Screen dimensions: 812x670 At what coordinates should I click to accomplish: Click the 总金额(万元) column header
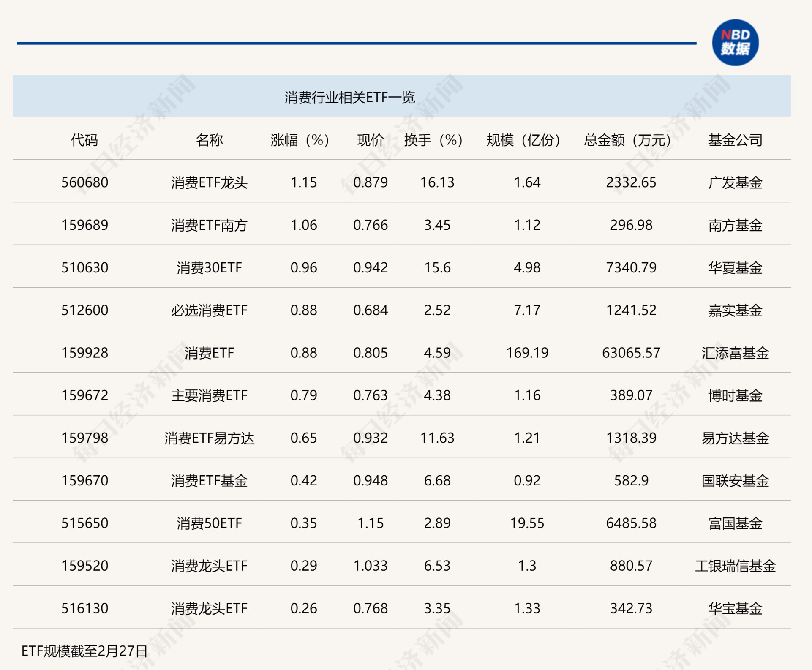pyautogui.click(x=627, y=140)
